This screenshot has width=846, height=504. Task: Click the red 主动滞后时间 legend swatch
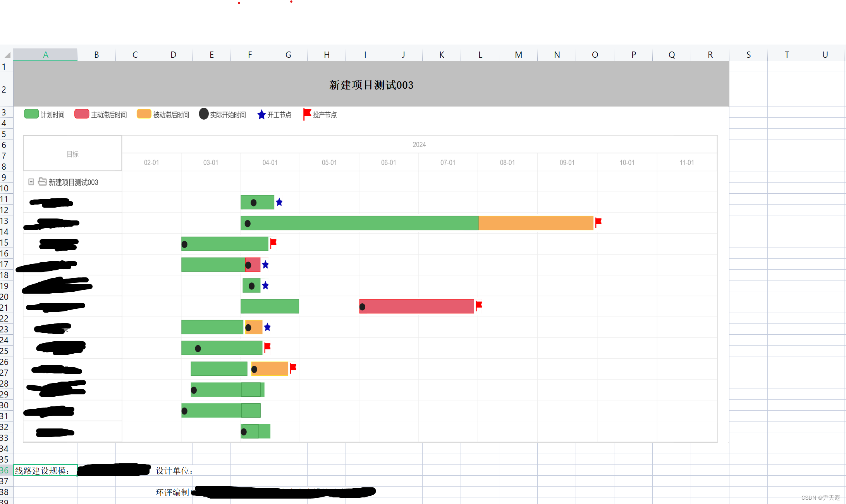point(81,114)
